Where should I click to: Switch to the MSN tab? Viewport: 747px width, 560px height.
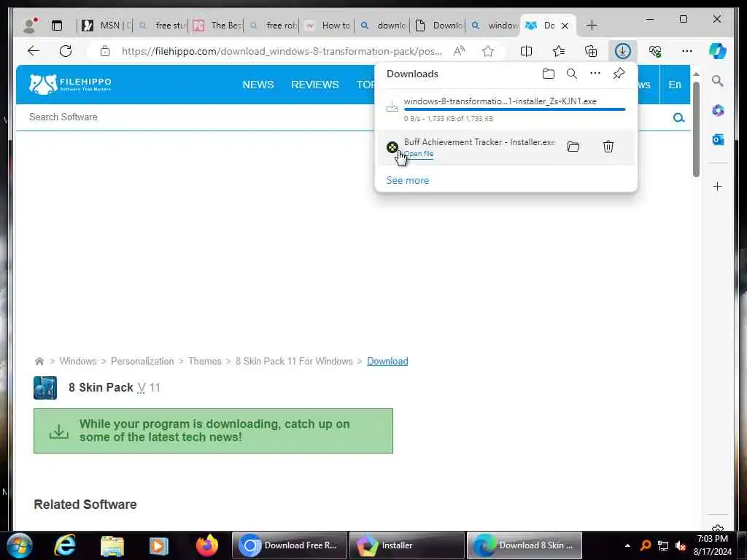point(104,26)
